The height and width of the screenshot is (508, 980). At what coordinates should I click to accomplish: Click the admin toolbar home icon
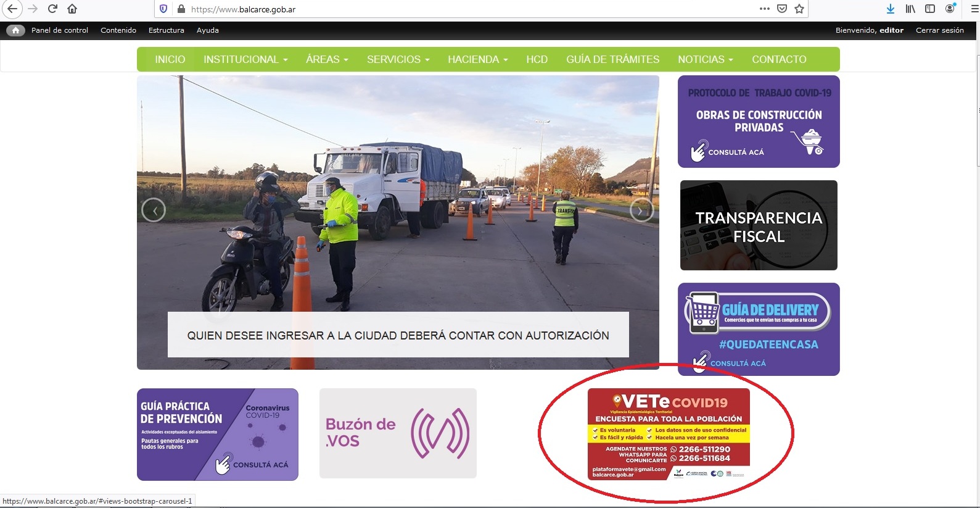point(15,30)
